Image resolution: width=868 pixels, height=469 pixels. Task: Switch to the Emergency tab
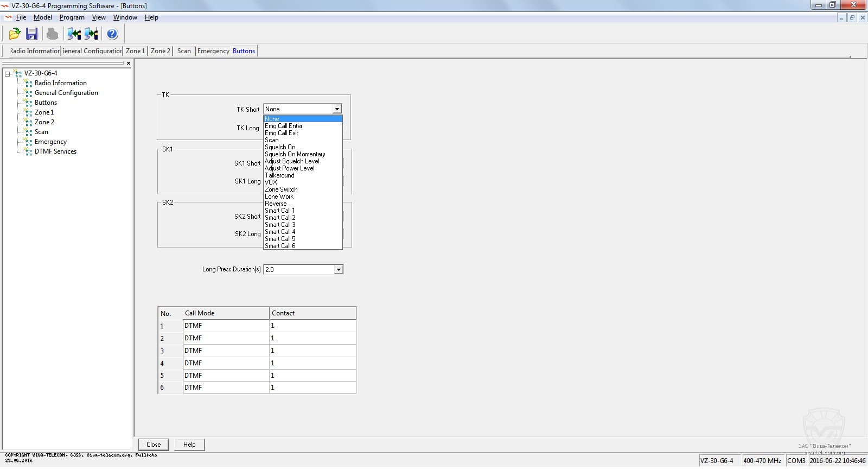tap(213, 51)
